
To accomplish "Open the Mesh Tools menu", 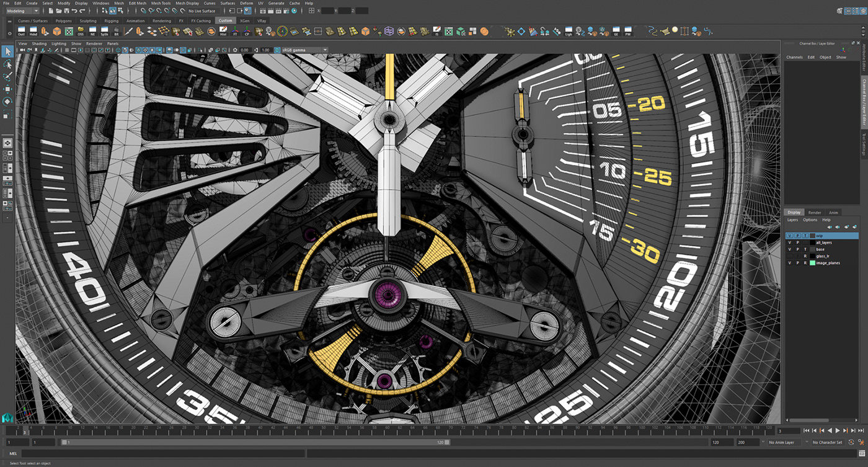I will click(x=161, y=3).
